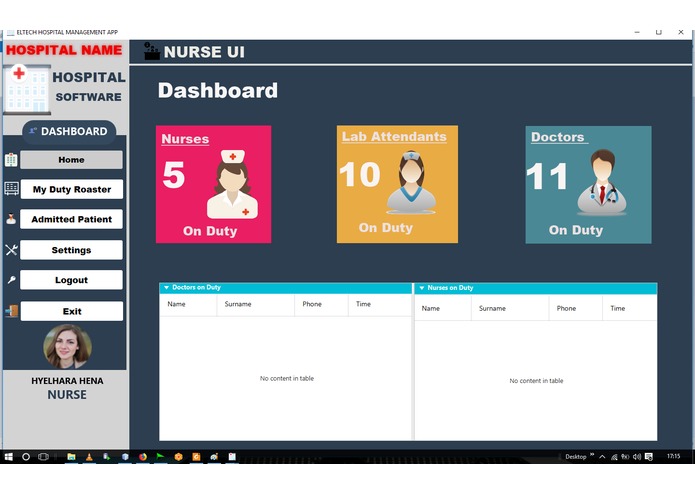Click the logout key icon
This screenshot has width=695, height=494.
tap(12, 280)
